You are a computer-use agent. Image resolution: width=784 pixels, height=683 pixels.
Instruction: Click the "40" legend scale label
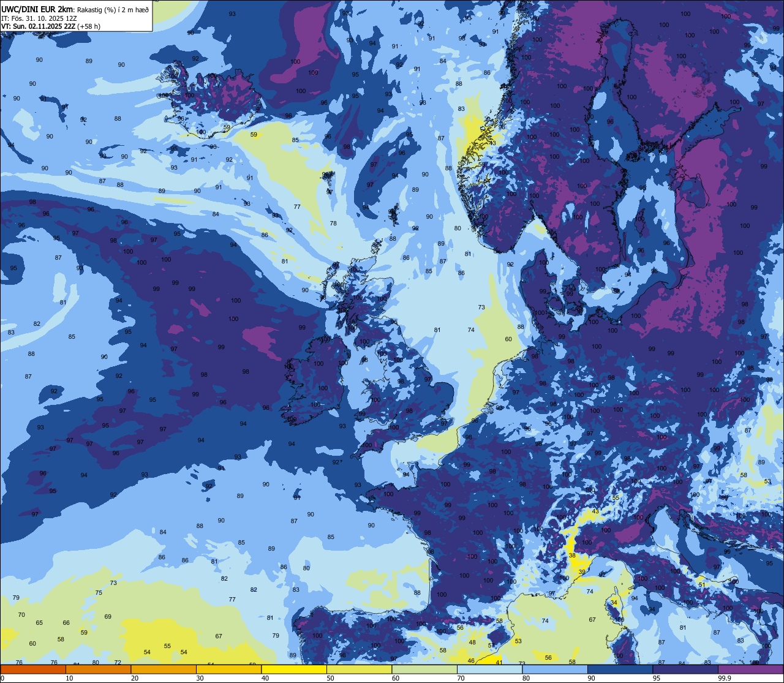[x=265, y=678]
